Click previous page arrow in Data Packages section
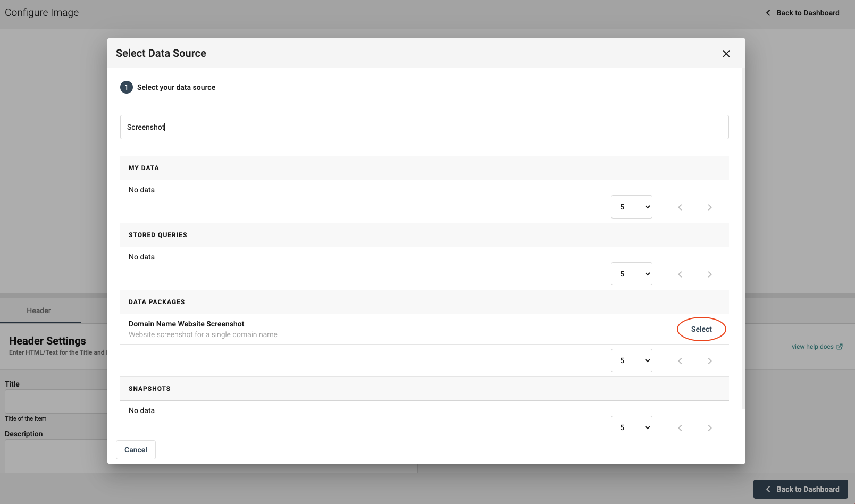 [680, 361]
